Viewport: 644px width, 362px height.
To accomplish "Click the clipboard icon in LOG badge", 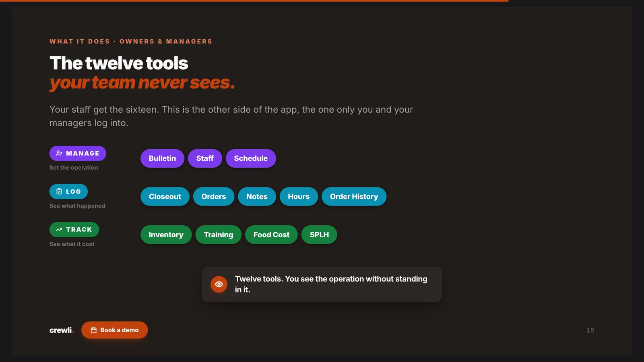I will pyautogui.click(x=59, y=191).
